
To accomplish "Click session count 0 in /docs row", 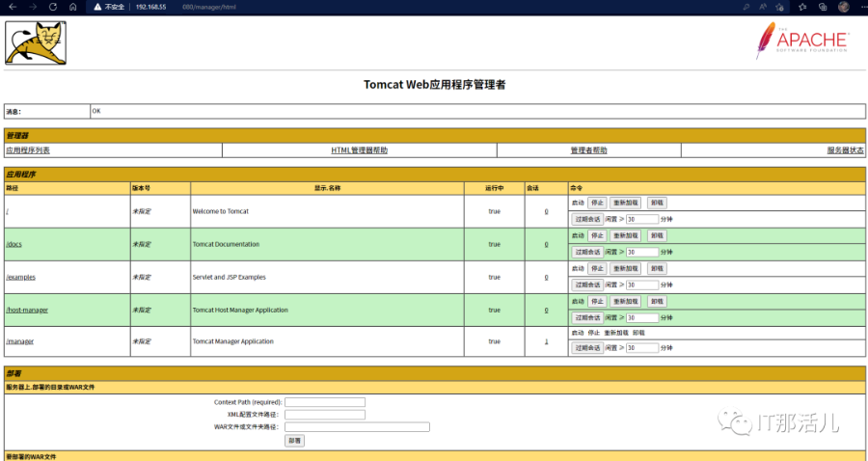I will [x=547, y=244].
